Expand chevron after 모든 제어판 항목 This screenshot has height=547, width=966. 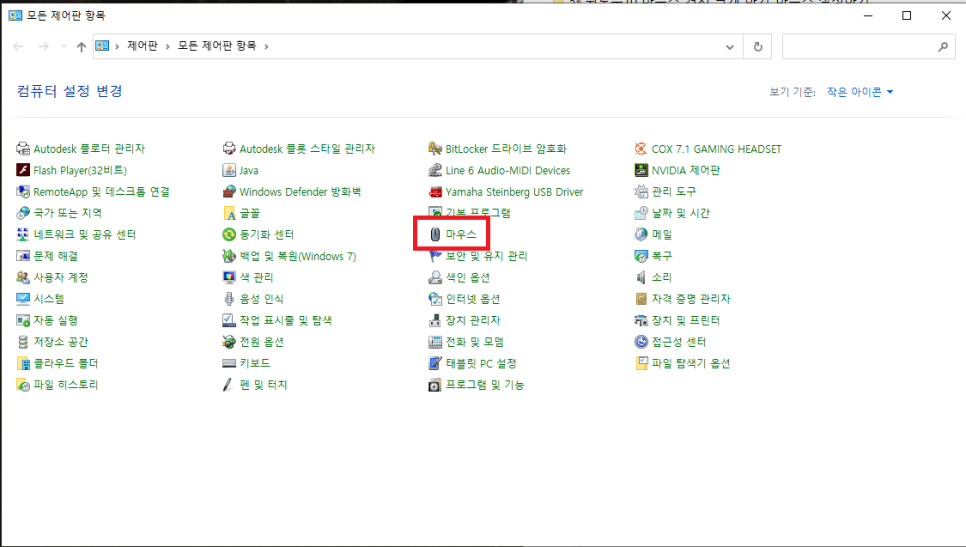point(266,46)
